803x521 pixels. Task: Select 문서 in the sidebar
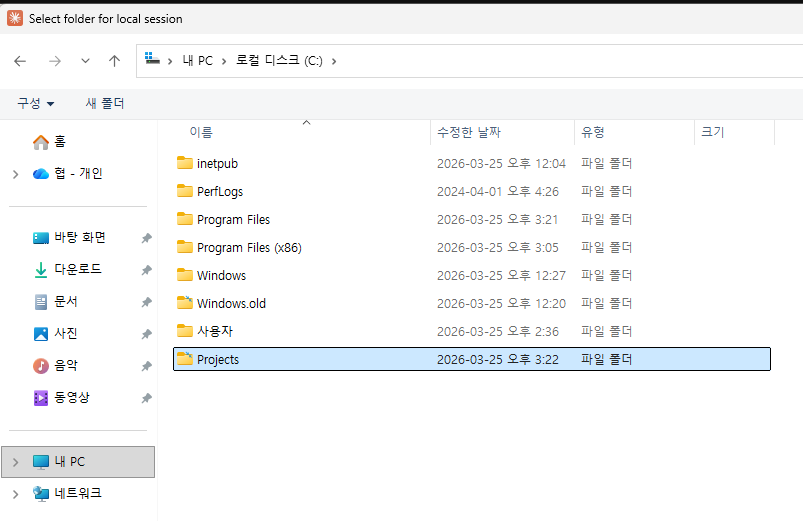66,302
